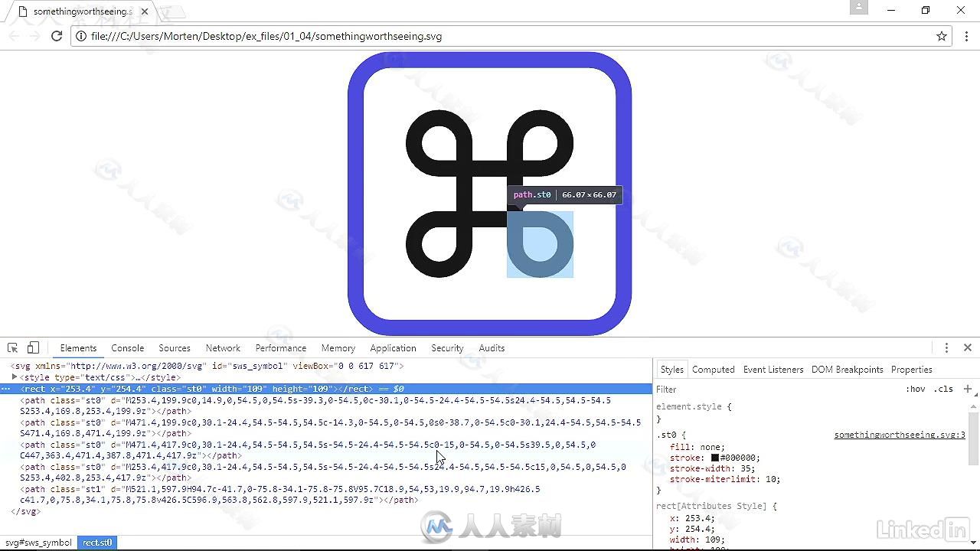Select the Styles sidebar tab
The width and height of the screenshot is (980, 551).
pos(671,370)
